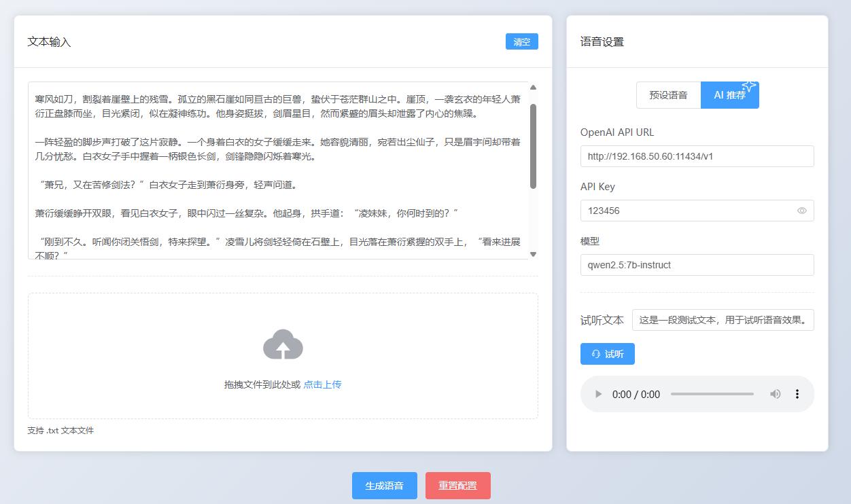Click 生成语音 to generate speech
The width and height of the screenshot is (851, 504).
click(x=384, y=486)
